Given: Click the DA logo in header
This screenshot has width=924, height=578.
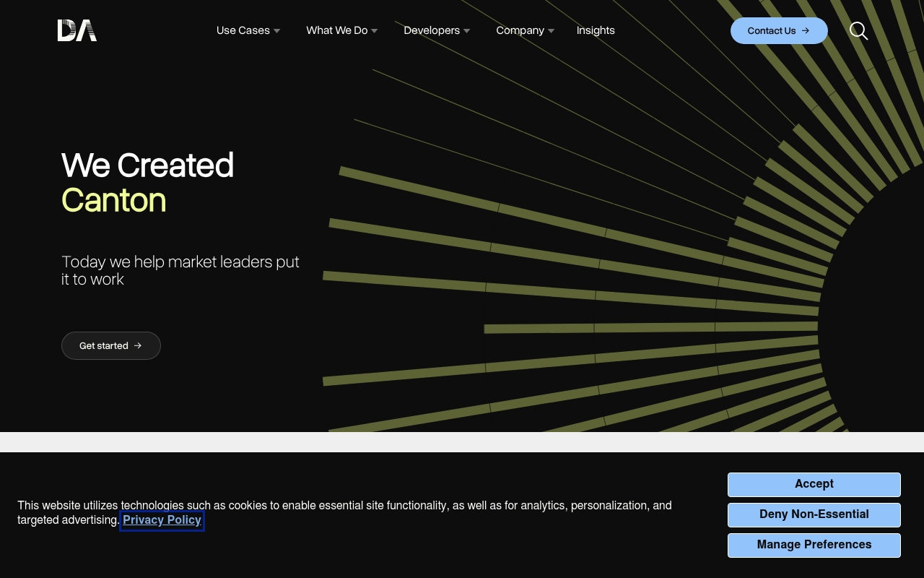Looking at the screenshot, I should 77,30.
